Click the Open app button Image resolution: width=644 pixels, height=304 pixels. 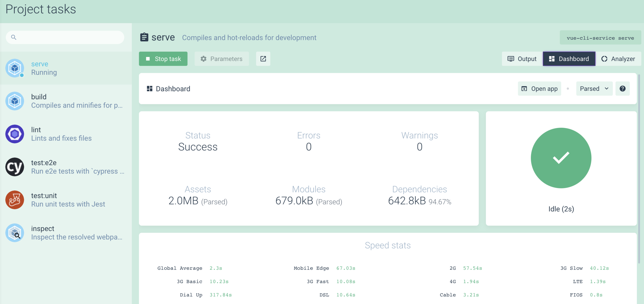tap(539, 89)
